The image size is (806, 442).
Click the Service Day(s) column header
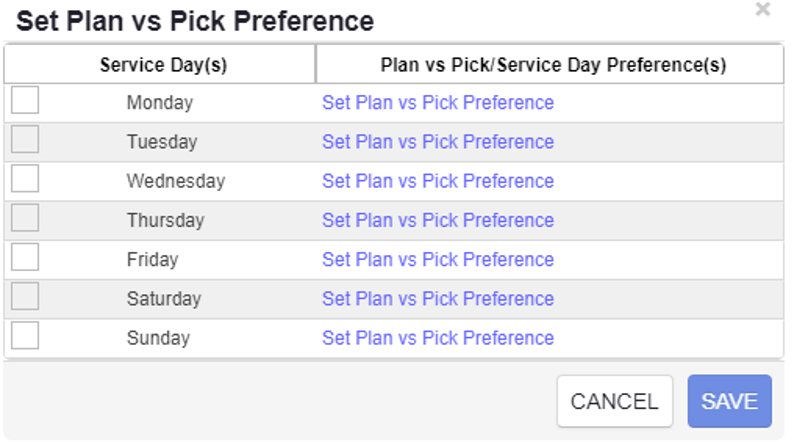tap(163, 65)
